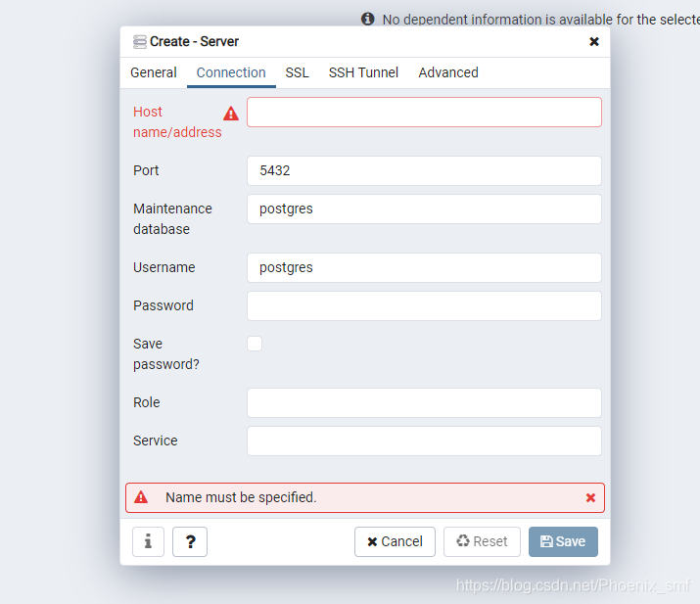Screen dimensions: 700x604
Task: Close the Create - Server dialog
Action: 593,41
